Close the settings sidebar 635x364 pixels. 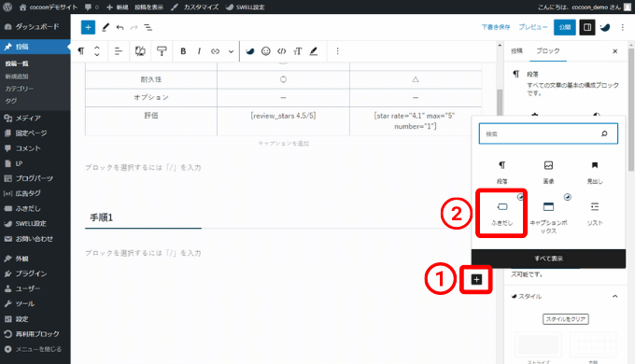click(x=614, y=51)
